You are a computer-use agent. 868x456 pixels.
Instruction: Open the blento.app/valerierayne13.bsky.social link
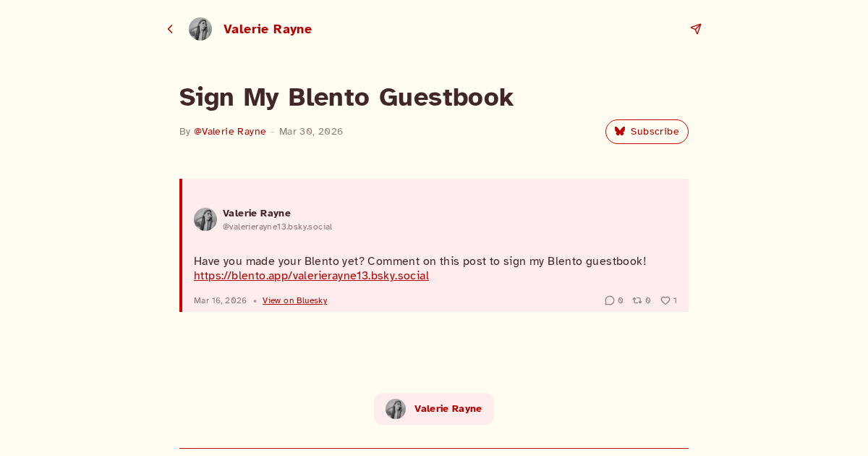311,276
